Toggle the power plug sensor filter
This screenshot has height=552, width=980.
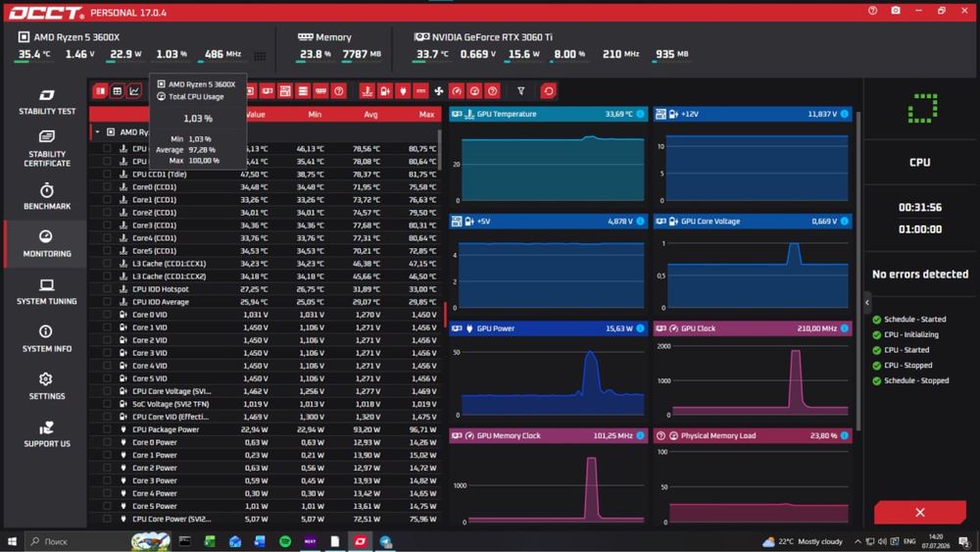[403, 91]
